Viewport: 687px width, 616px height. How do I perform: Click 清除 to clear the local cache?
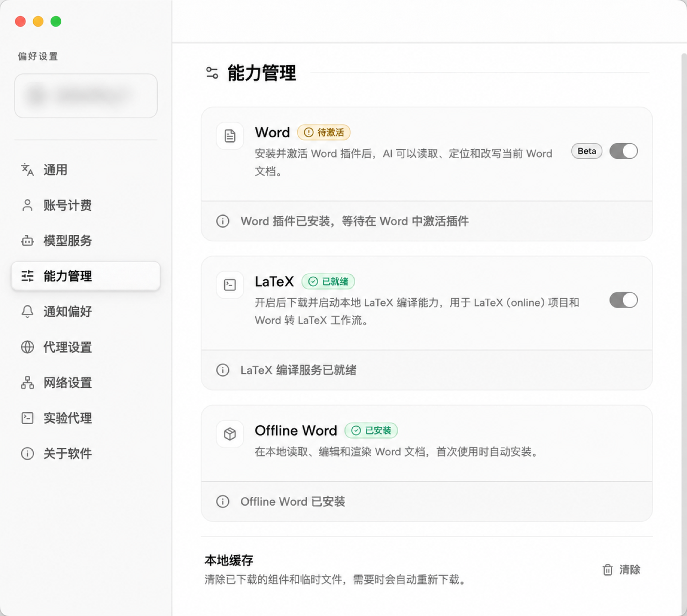[x=621, y=569]
